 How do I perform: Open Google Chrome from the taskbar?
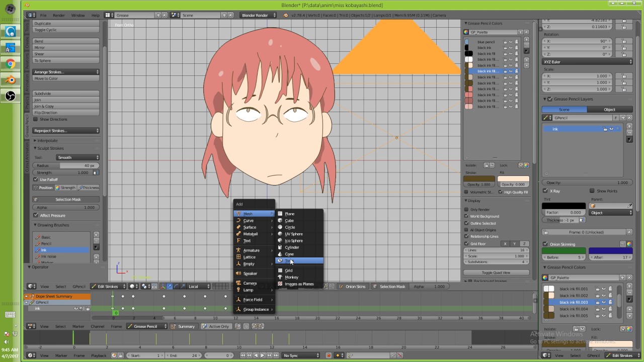tap(11, 64)
